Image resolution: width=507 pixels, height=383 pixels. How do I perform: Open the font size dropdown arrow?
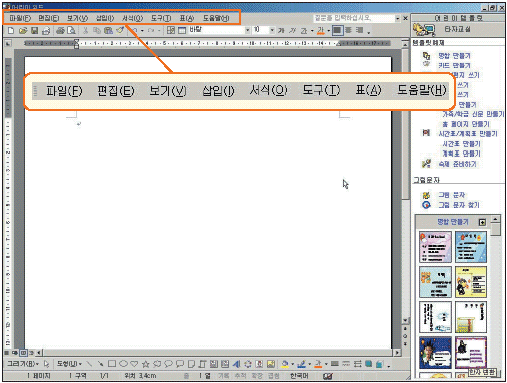click(272, 30)
